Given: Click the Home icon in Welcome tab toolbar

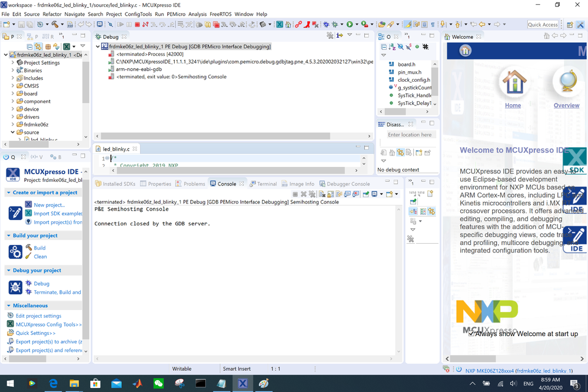Looking at the screenshot, I should [546, 36].
